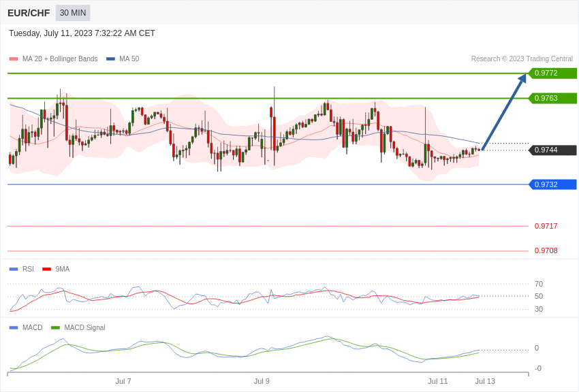Click the RSI 30 axis level
This screenshot has height=392, width=579.
[539, 309]
